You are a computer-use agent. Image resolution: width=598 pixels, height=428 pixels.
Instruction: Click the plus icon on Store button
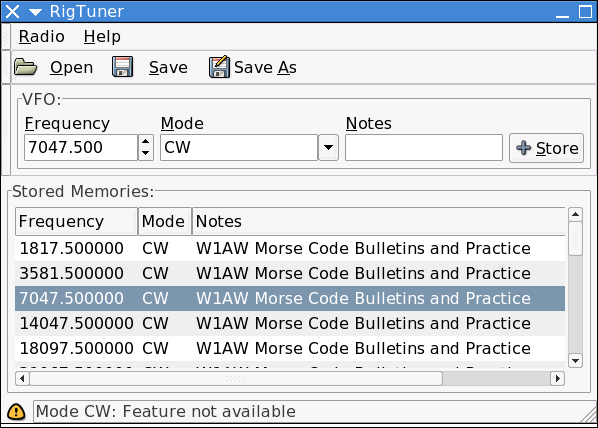(x=523, y=148)
